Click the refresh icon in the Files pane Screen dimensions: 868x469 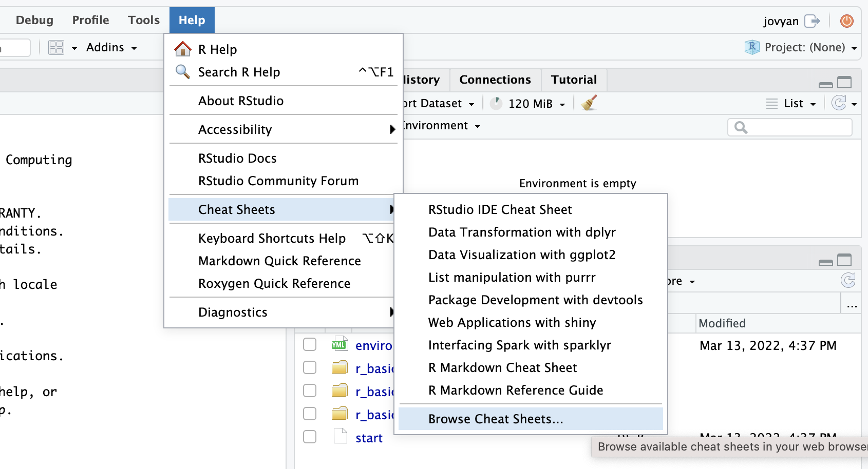click(x=847, y=280)
